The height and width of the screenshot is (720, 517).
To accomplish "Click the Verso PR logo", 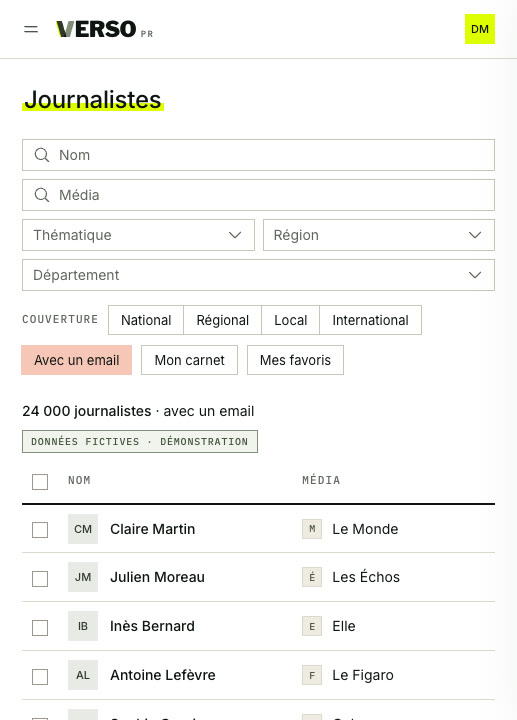I will (105, 29).
